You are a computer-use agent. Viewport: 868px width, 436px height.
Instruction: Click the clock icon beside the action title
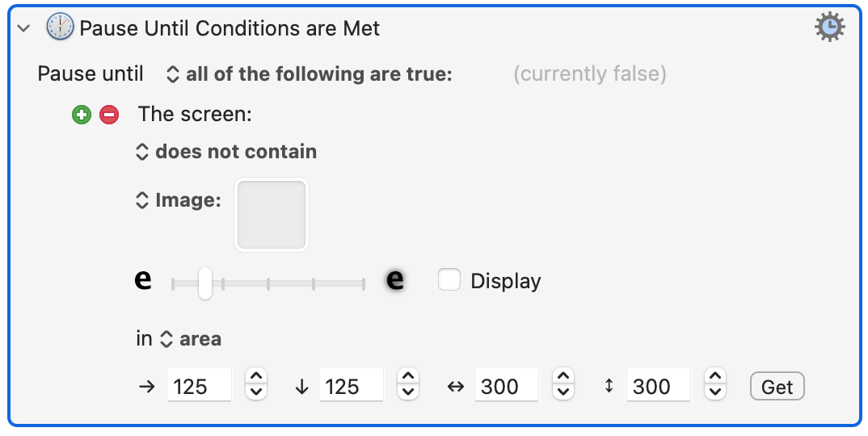point(60,27)
